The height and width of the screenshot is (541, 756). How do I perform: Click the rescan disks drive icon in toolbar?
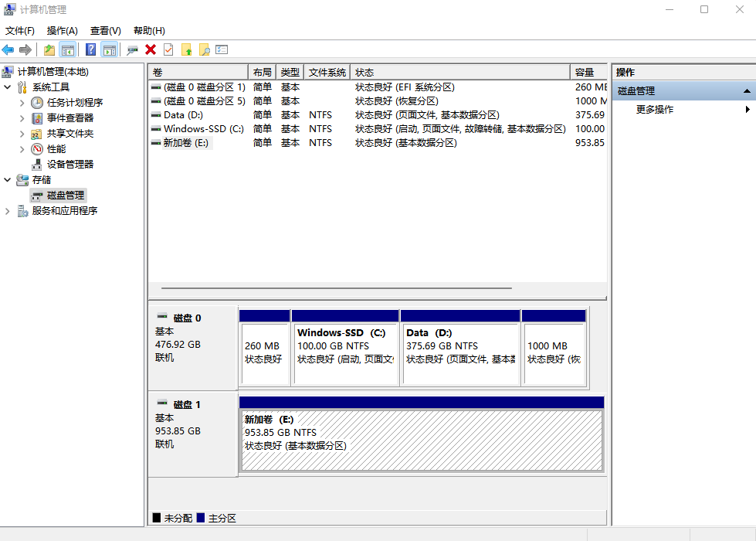pos(132,49)
